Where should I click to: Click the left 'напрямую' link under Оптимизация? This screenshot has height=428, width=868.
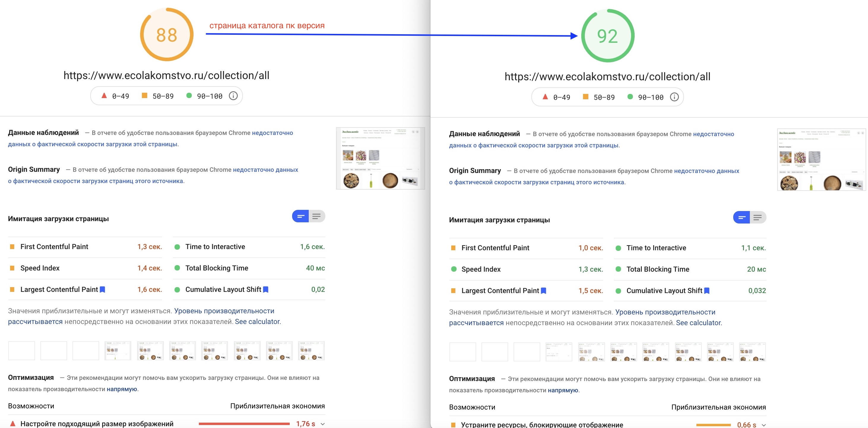(x=122, y=389)
